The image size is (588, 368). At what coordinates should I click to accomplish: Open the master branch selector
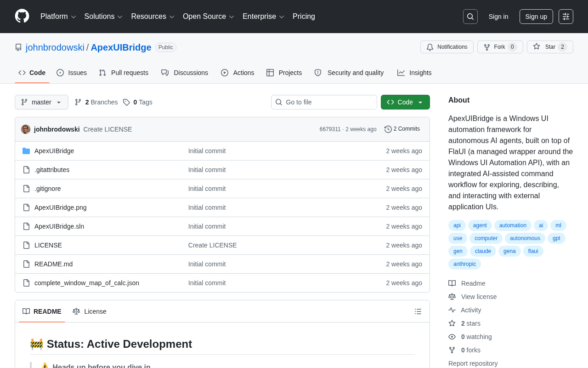click(x=41, y=102)
